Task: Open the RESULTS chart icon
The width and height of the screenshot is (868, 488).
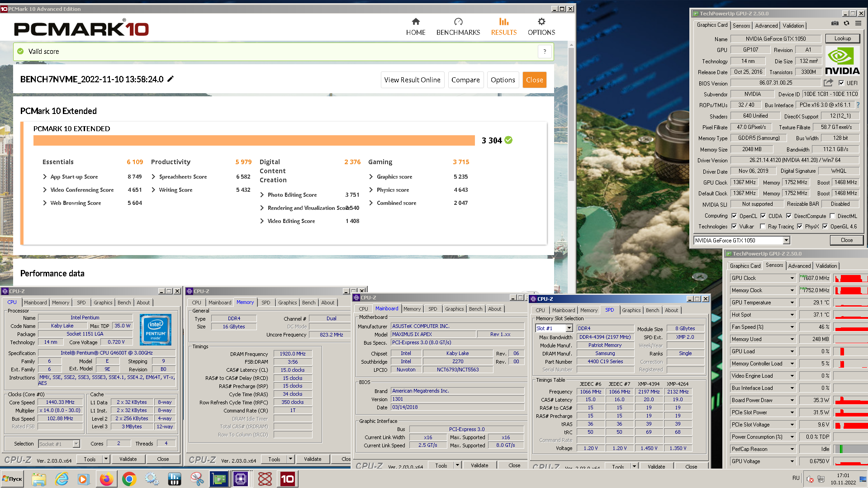Action: (x=504, y=21)
